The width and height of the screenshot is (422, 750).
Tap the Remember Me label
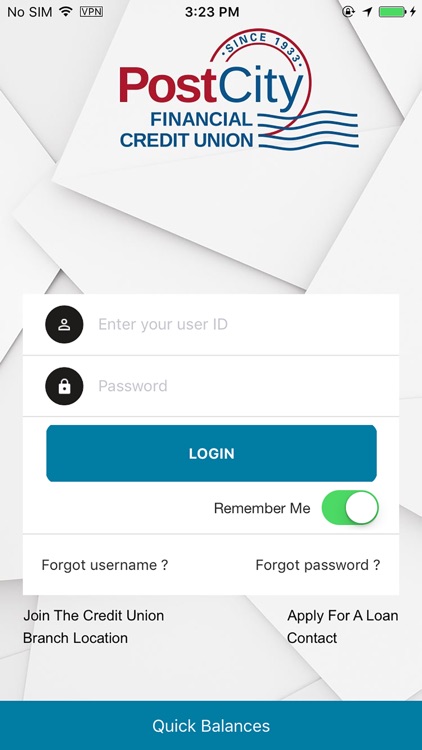click(262, 508)
